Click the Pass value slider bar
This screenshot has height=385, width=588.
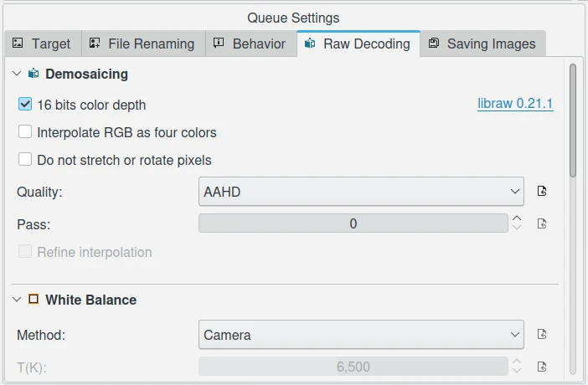point(353,223)
